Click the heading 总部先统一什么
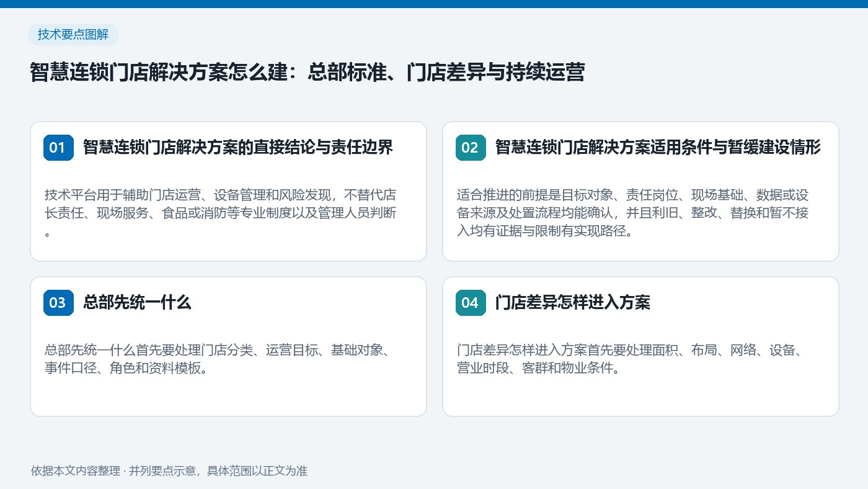Screen dimensions: 868x489 [x=137, y=303]
